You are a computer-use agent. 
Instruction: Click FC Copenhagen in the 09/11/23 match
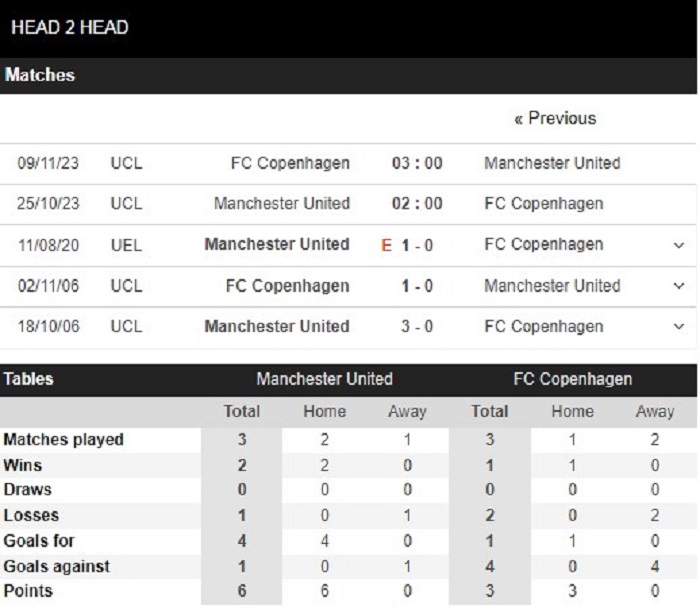coord(290,163)
